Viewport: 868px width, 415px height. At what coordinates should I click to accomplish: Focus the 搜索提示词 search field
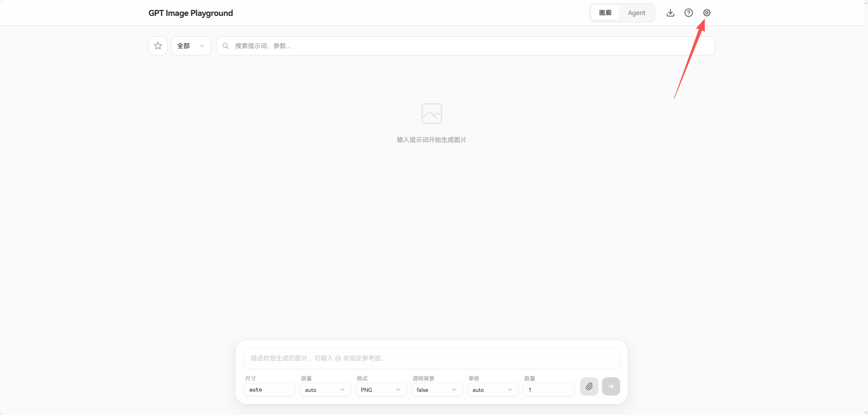point(466,46)
